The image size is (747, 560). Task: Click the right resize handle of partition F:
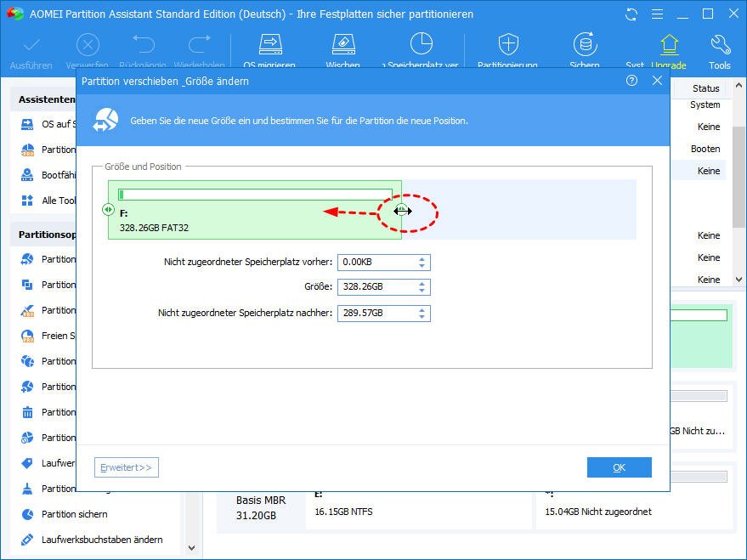click(402, 210)
